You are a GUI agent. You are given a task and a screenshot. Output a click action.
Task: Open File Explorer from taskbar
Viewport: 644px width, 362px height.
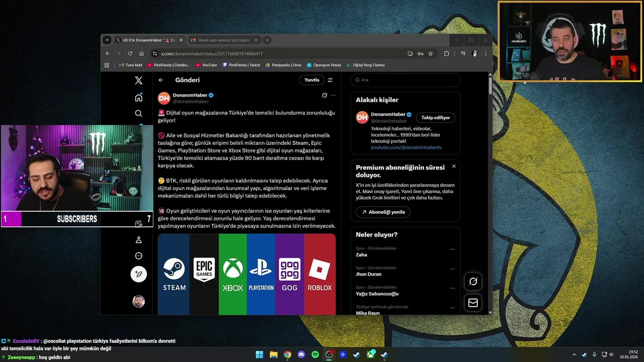tap(274, 354)
